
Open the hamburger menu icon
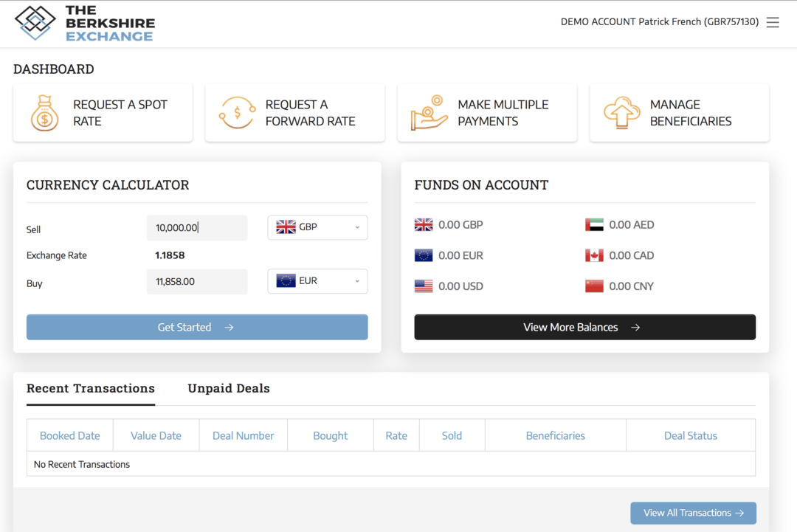[x=773, y=22]
